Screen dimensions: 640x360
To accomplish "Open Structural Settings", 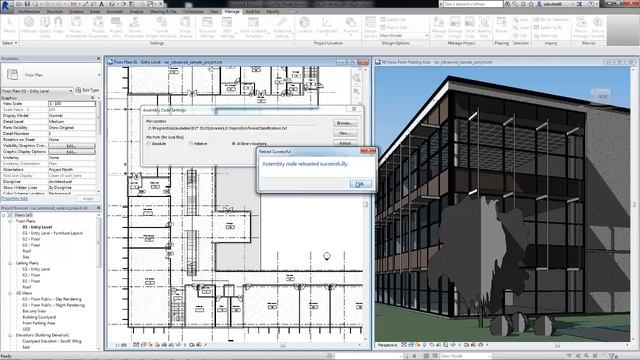I will (207, 27).
